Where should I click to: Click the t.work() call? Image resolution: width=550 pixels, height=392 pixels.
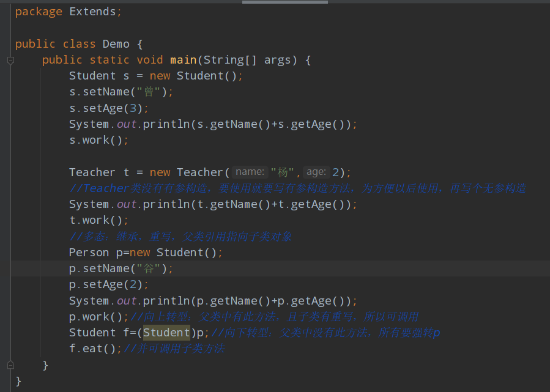[99, 221]
